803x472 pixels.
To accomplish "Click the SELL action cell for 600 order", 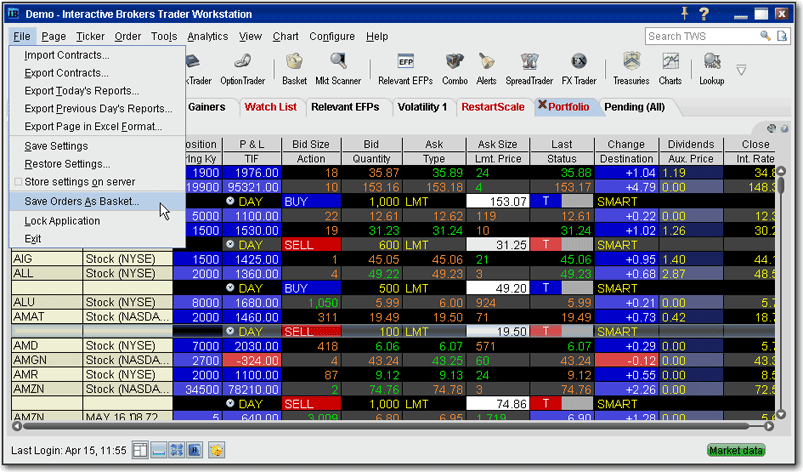I will coord(311,245).
